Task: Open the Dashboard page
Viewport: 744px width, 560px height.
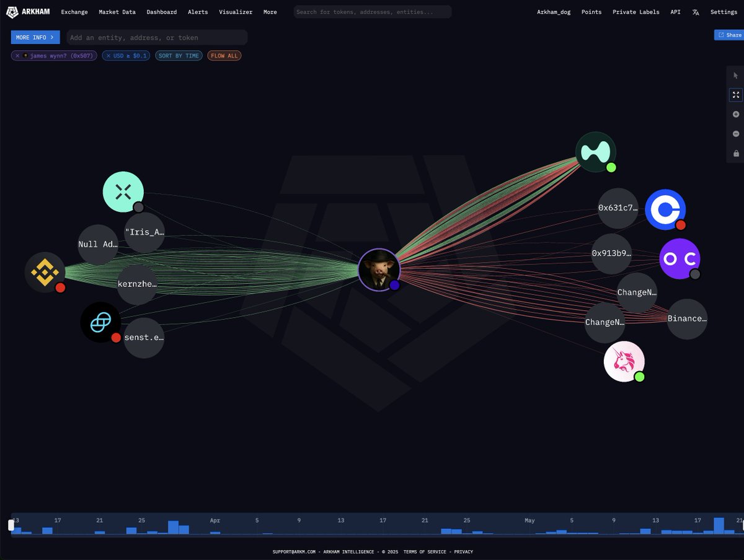Action: [162, 12]
